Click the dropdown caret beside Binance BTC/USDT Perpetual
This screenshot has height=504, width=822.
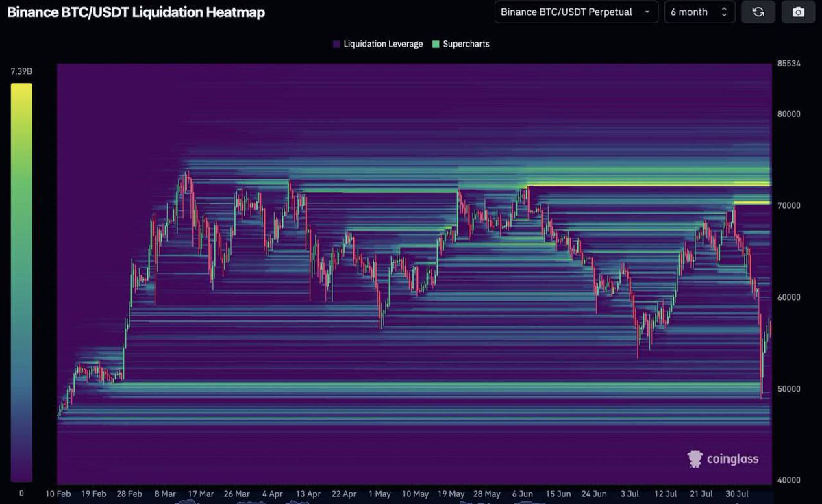point(647,12)
